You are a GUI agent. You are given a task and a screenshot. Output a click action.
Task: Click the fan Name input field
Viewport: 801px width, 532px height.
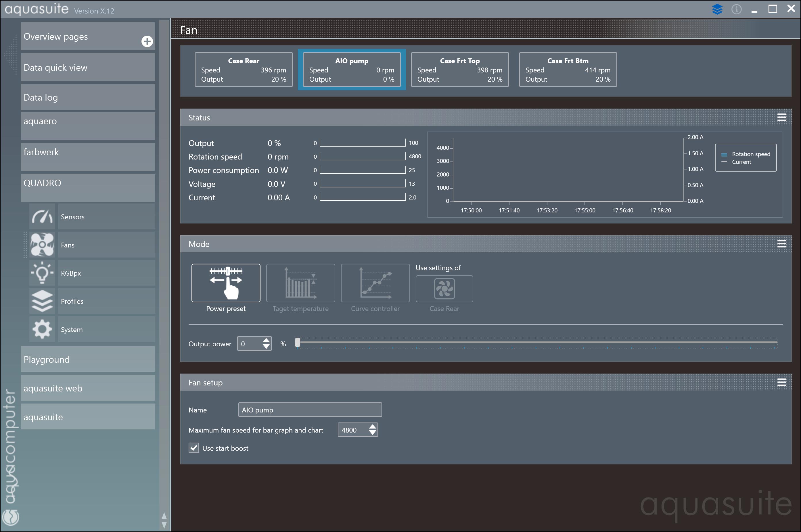click(x=310, y=410)
